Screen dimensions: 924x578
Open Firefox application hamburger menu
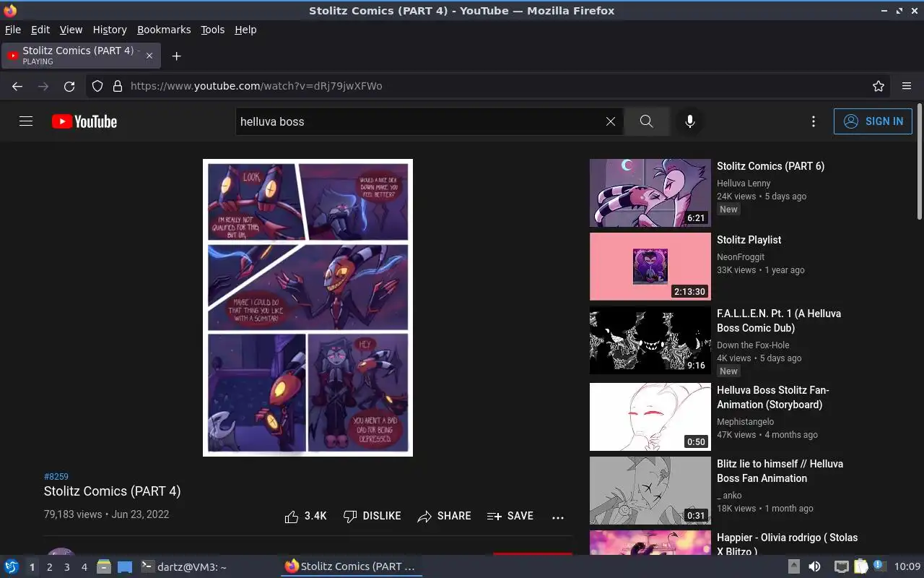pyautogui.click(x=907, y=86)
